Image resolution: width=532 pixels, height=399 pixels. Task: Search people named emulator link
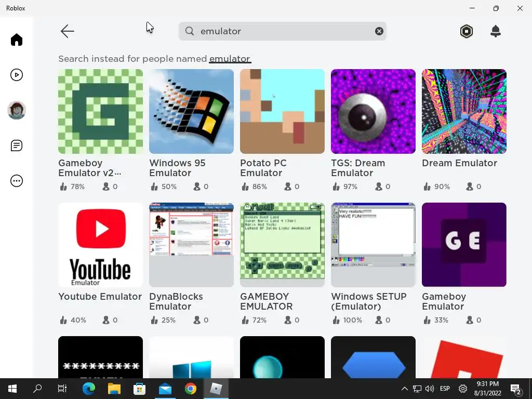point(230,59)
